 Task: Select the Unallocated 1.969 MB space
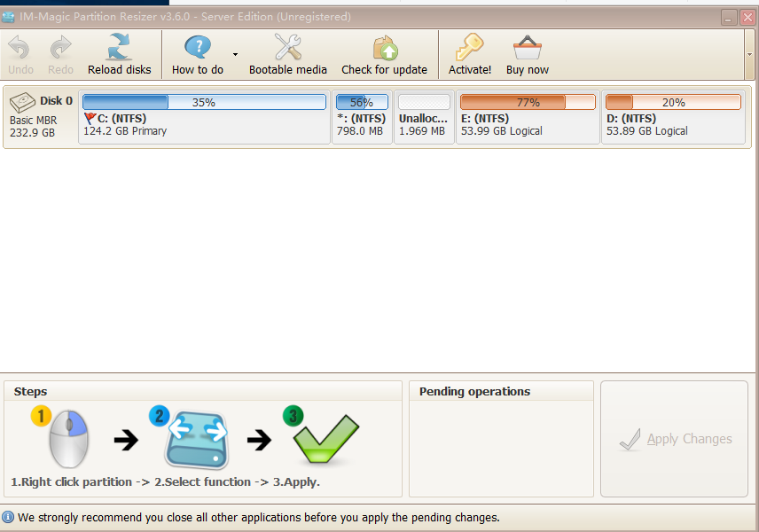[x=424, y=117]
